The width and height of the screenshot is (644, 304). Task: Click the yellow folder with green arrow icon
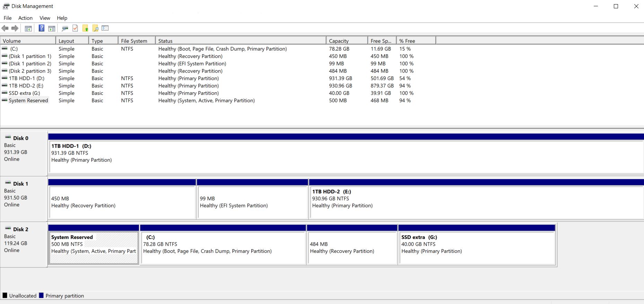[x=85, y=28]
